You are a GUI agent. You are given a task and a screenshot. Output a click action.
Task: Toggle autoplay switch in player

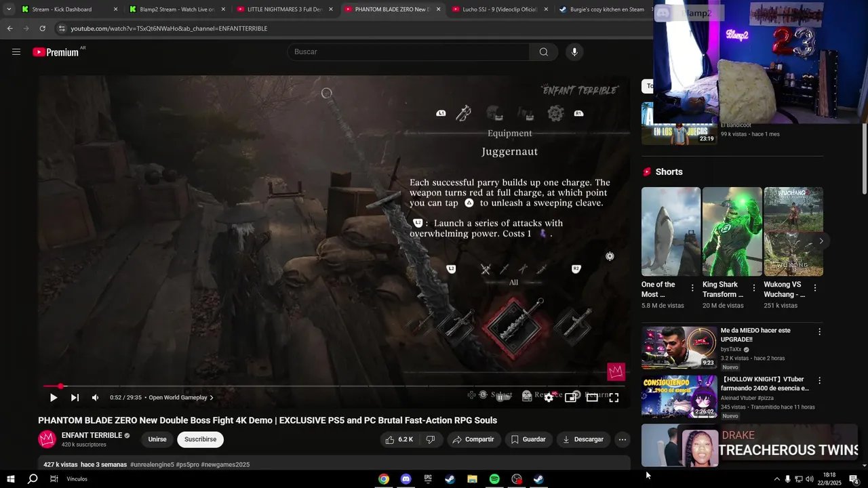pos(502,398)
